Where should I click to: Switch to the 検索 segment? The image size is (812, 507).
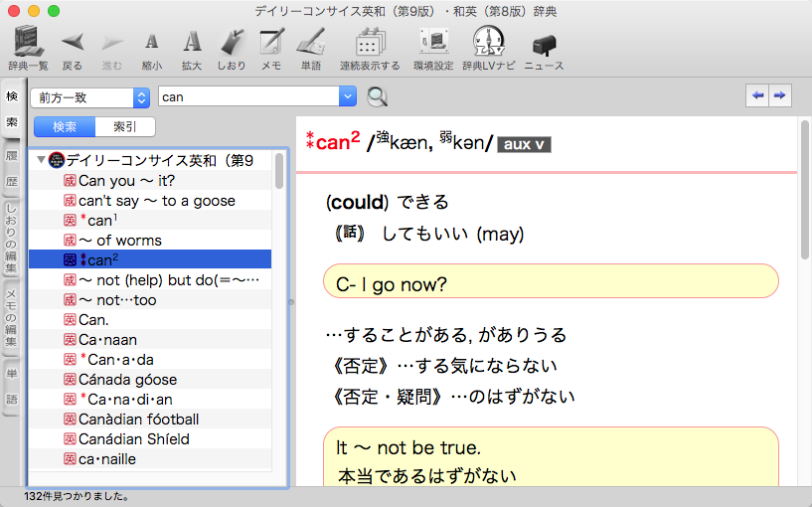coord(65,126)
